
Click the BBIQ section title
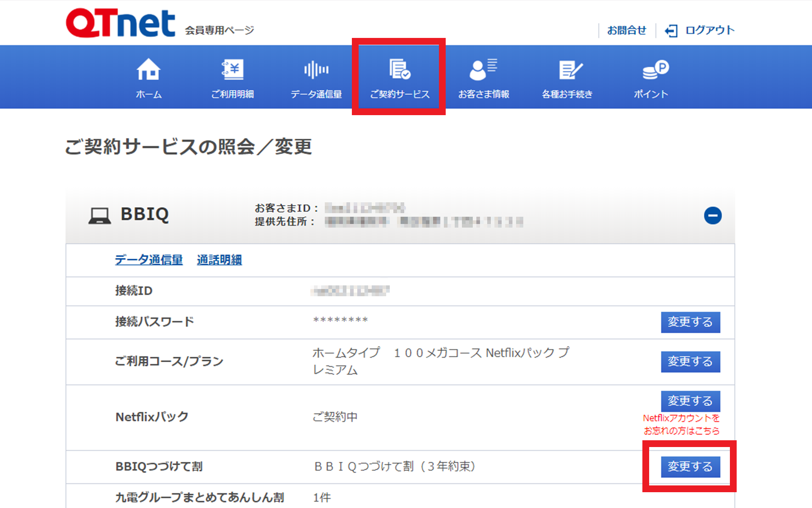(x=145, y=214)
